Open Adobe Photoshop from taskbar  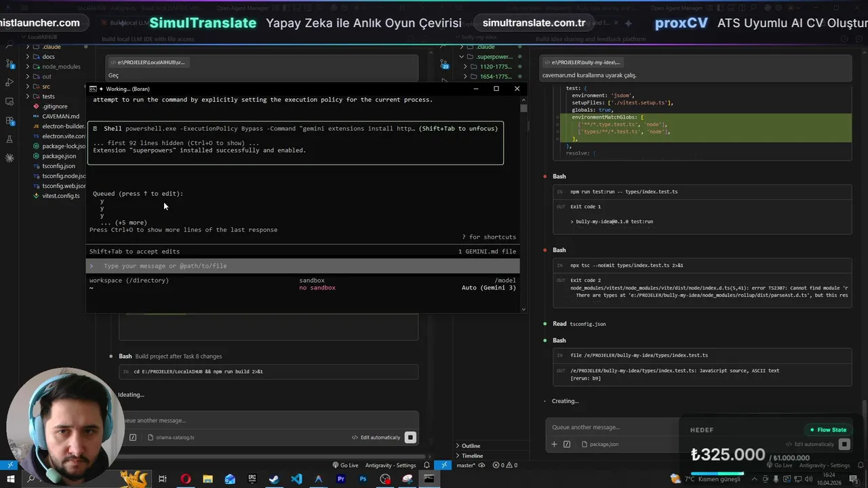[363, 479]
